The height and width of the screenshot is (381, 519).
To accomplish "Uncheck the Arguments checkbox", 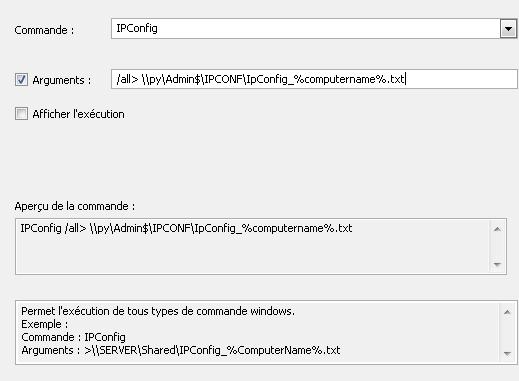I will pos(21,80).
